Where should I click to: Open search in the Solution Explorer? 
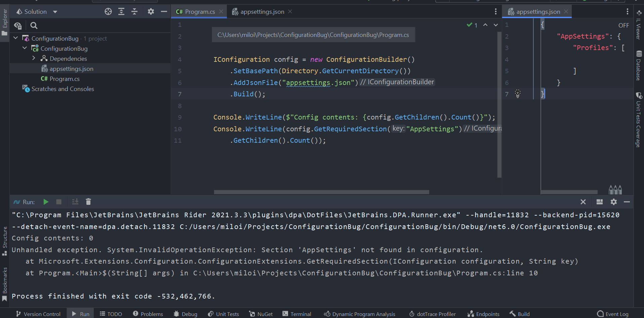click(x=34, y=25)
